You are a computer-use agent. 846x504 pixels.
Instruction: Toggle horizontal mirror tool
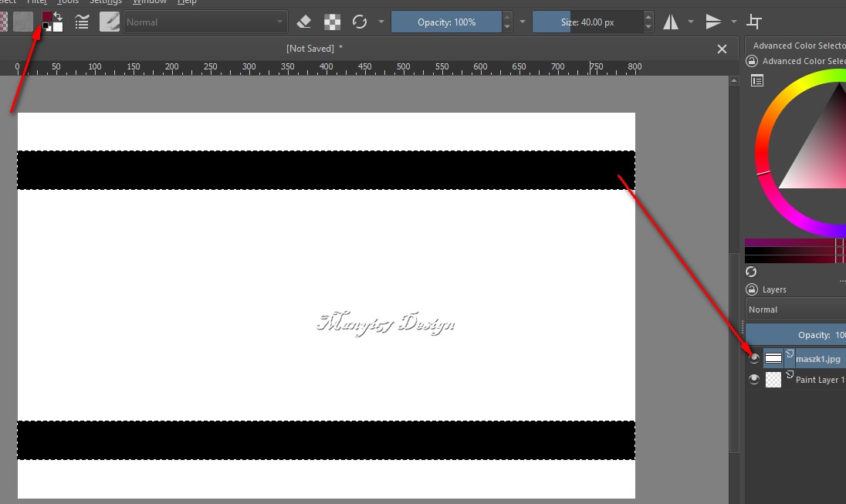click(x=671, y=22)
